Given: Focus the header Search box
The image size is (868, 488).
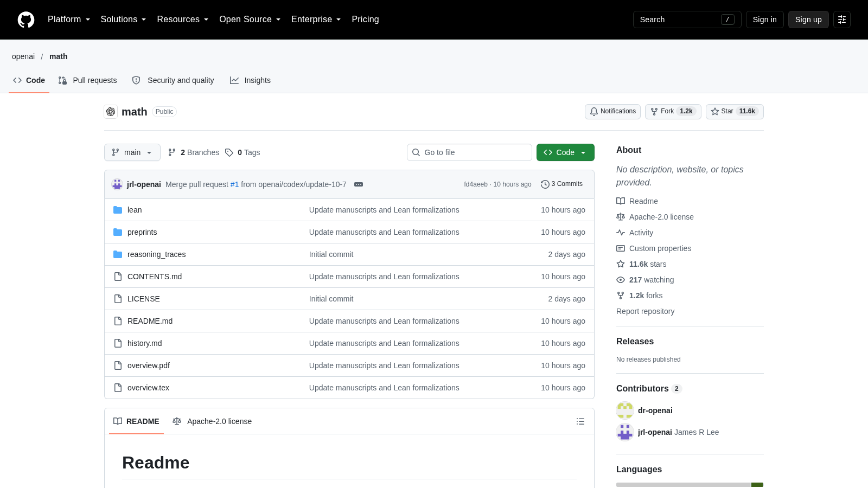Looking at the screenshot, I should 687,20.
